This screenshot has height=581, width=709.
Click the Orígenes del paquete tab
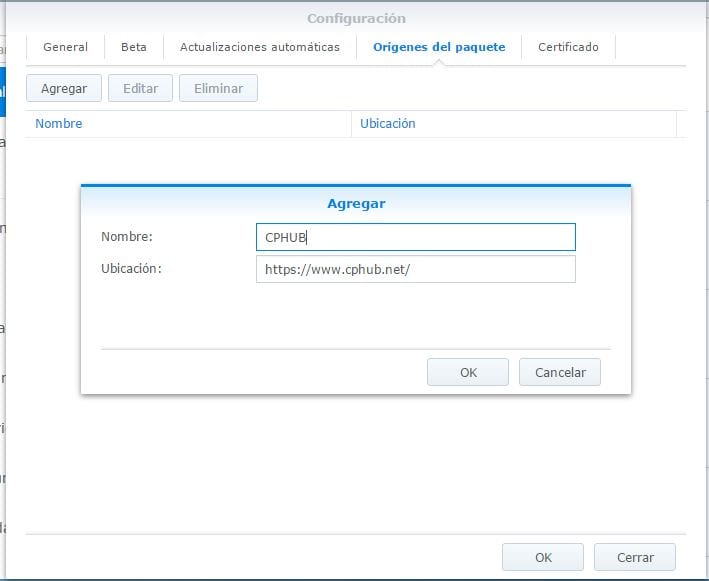[439, 47]
